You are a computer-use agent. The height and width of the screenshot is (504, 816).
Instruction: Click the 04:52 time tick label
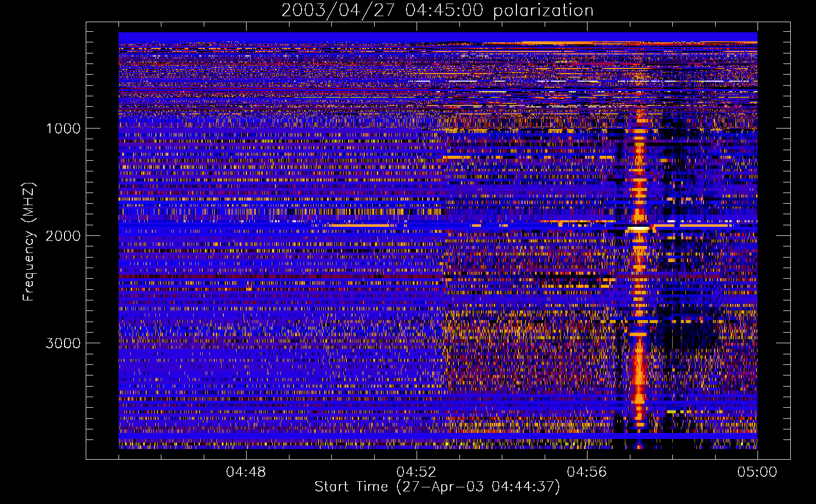[x=417, y=472]
